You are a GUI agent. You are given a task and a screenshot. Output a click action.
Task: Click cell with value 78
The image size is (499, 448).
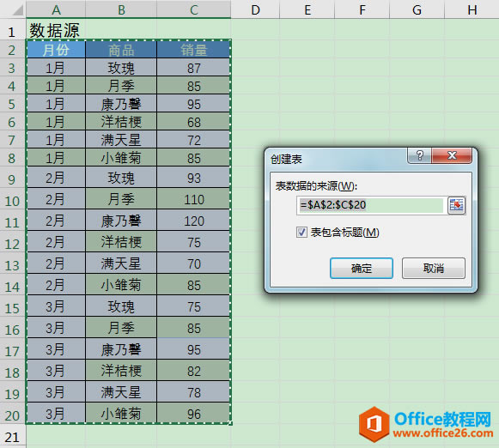tap(194, 392)
